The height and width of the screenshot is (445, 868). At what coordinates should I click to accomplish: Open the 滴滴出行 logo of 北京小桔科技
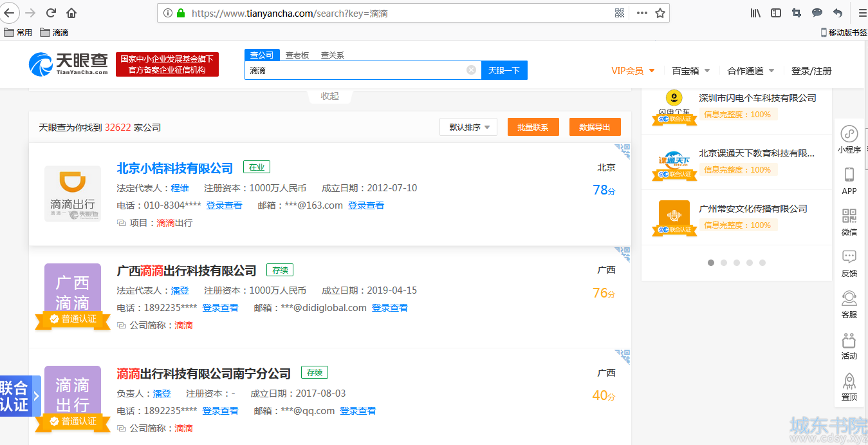point(73,194)
